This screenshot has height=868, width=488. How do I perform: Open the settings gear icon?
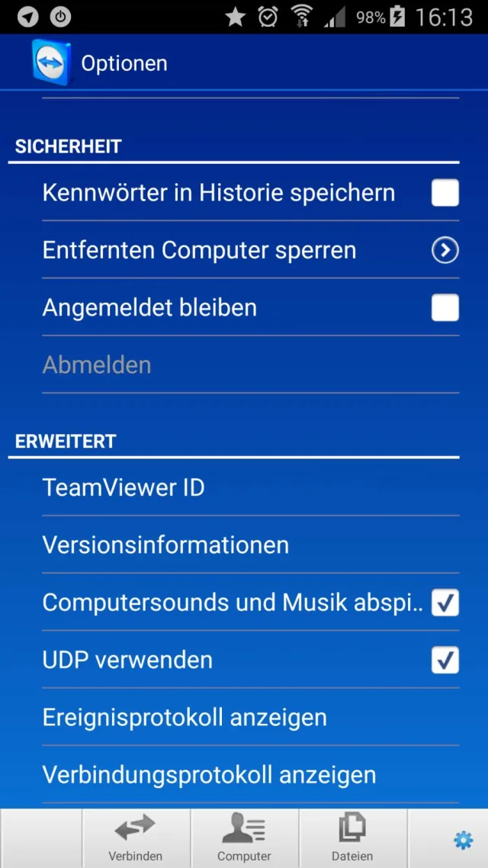point(463,841)
